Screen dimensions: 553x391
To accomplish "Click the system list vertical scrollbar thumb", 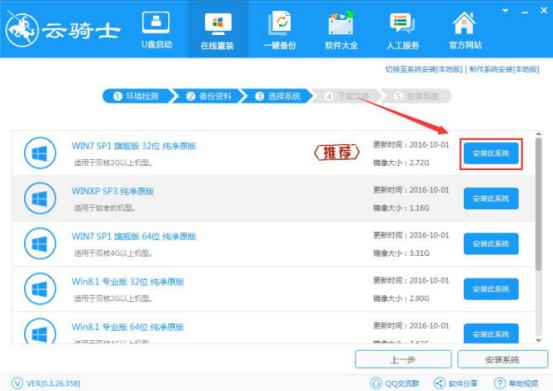I will 538,204.
